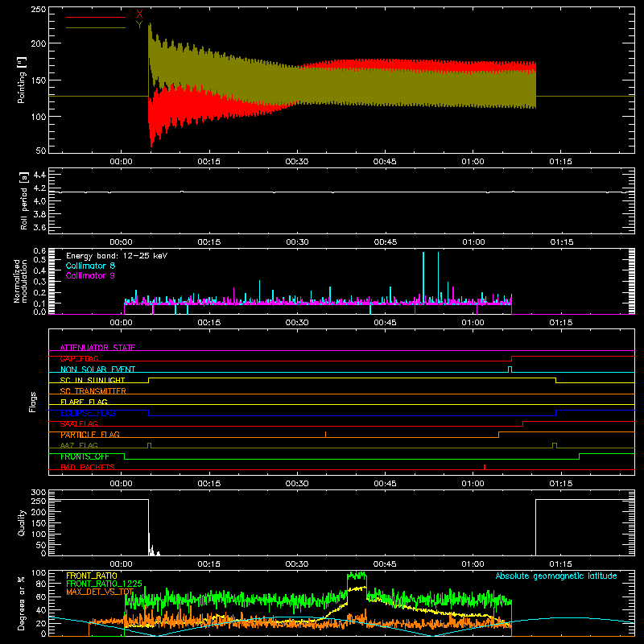This screenshot has width=644, height=644.
Task: Select the SAA_FLAG label
Action: tap(79, 423)
